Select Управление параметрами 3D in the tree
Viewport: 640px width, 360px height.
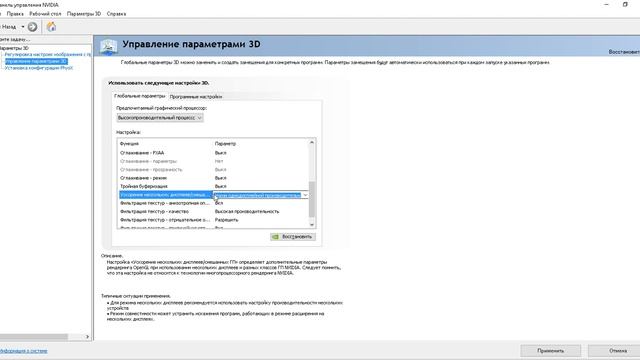point(36,61)
